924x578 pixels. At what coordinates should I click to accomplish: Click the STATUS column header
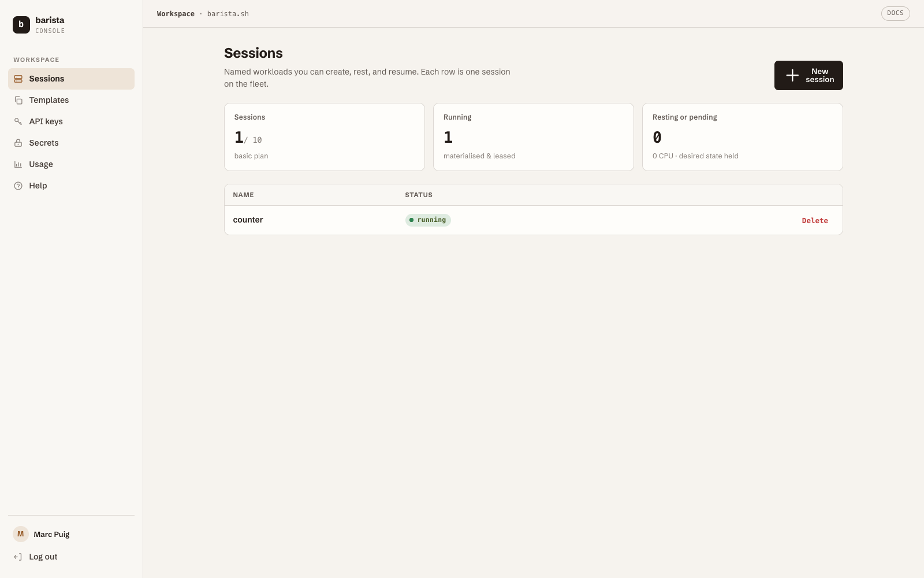coord(419,195)
